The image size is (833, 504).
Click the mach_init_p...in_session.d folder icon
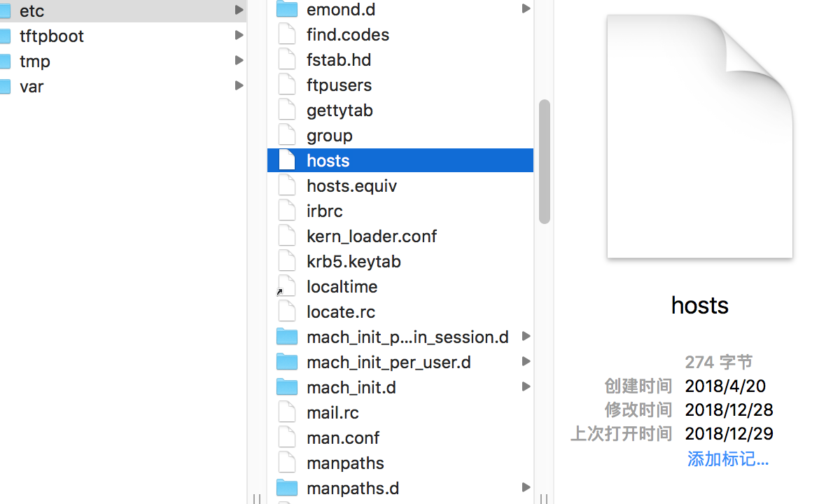(287, 337)
